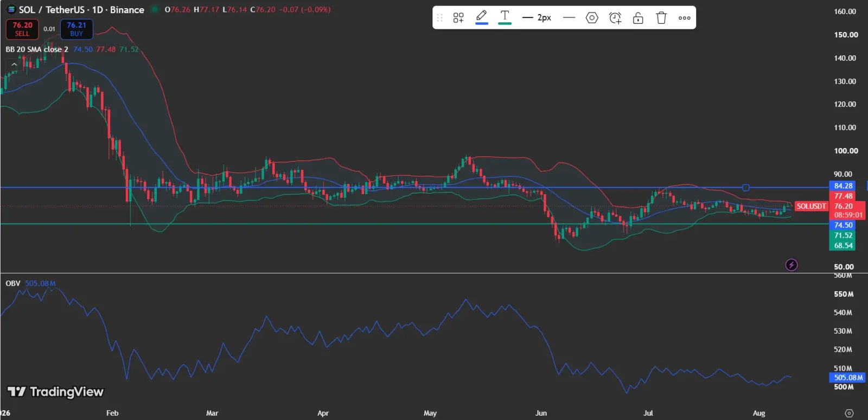Click the 84.28 horizontal line price label
Screen dimensions: 868x420
pos(843,186)
